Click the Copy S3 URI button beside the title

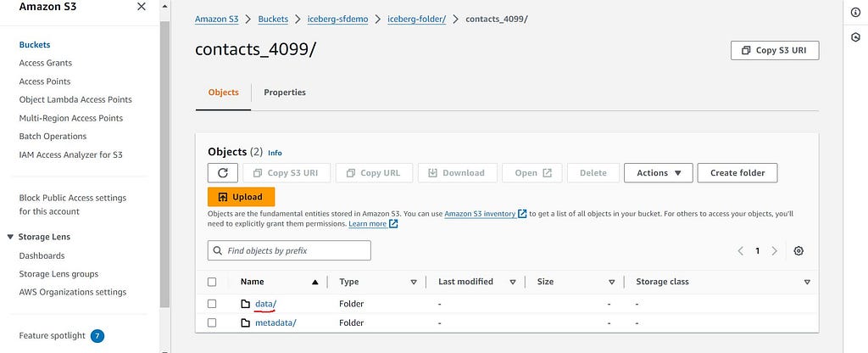click(775, 50)
